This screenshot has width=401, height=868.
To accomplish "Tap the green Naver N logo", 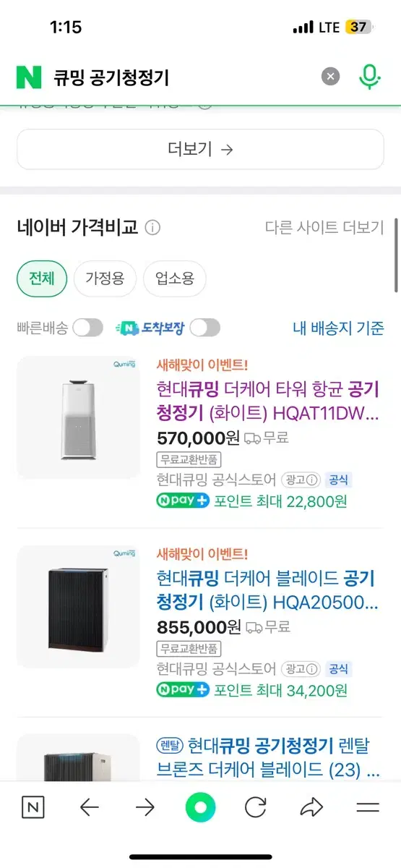I will coord(29,77).
